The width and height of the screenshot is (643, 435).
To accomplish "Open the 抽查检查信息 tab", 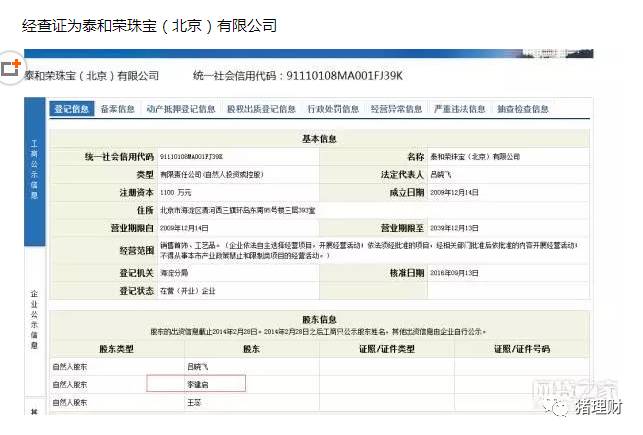I will [522, 109].
